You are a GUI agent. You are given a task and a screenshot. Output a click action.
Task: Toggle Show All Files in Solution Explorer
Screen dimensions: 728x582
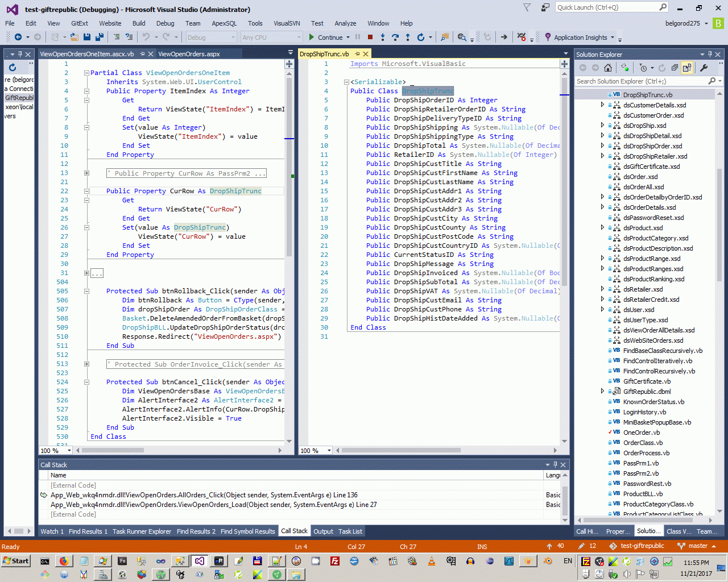pyautogui.click(x=687, y=68)
